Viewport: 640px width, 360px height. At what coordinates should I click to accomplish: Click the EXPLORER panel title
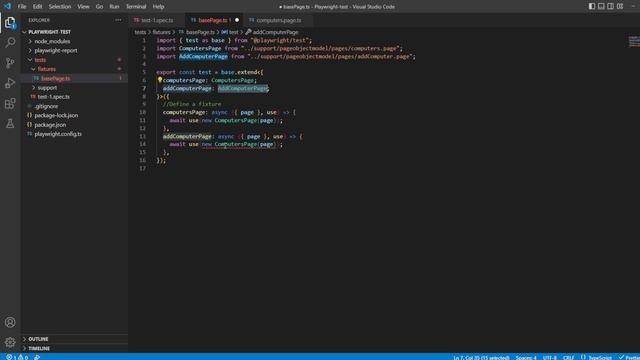pos(39,20)
